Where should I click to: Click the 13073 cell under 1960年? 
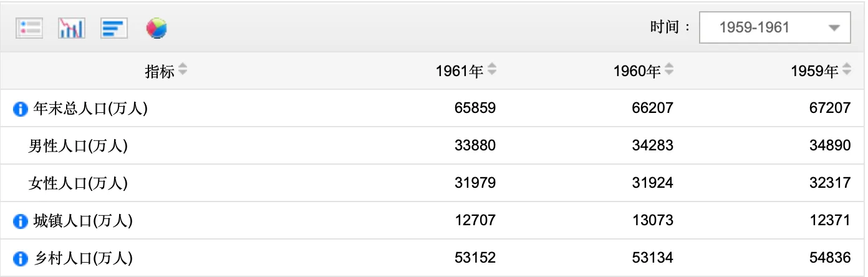[x=652, y=221]
